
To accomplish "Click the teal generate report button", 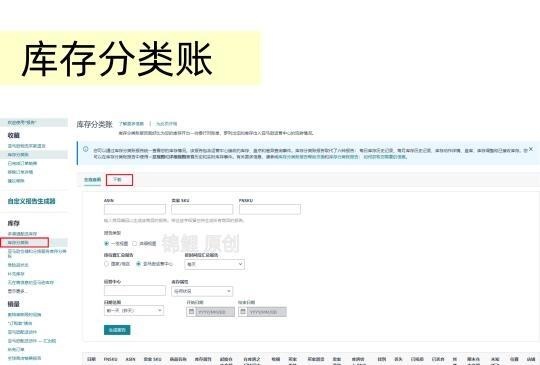I will (x=117, y=330).
